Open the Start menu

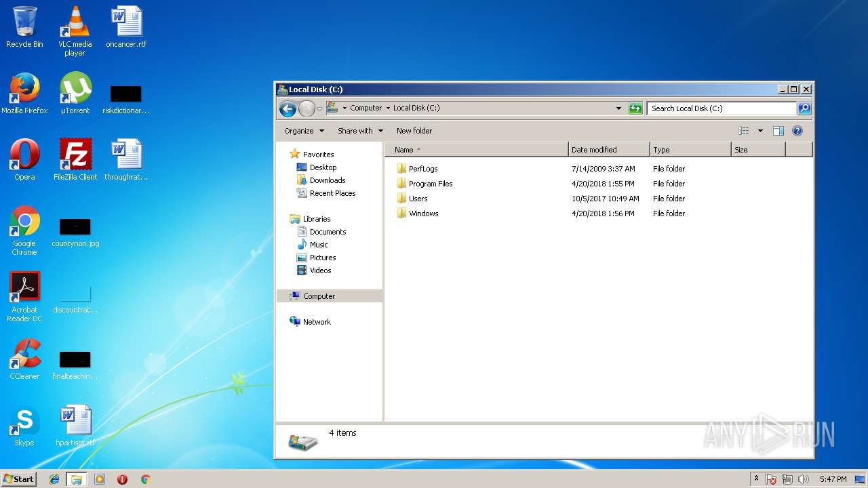(x=19, y=479)
